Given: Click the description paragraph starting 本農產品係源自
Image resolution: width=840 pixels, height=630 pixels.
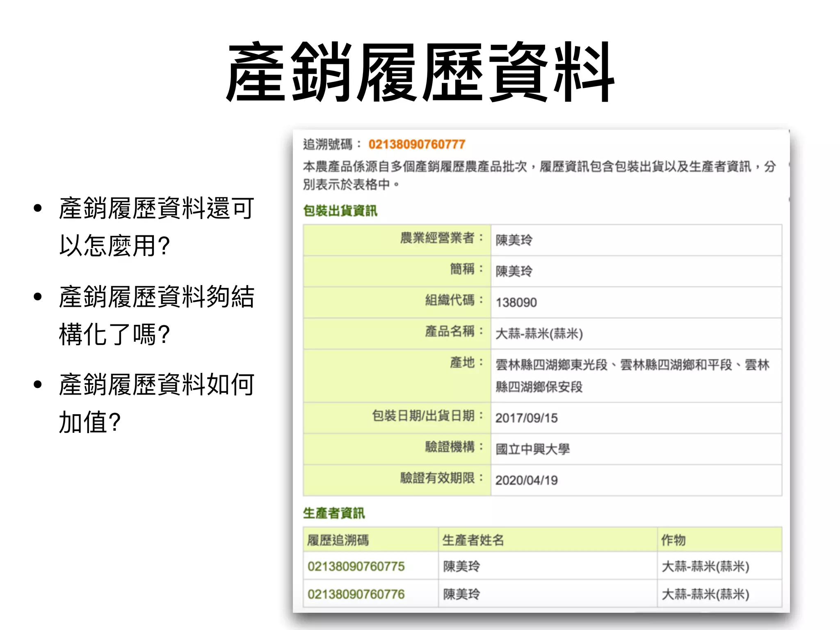Looking at the screenshot, I should point(539,176).
